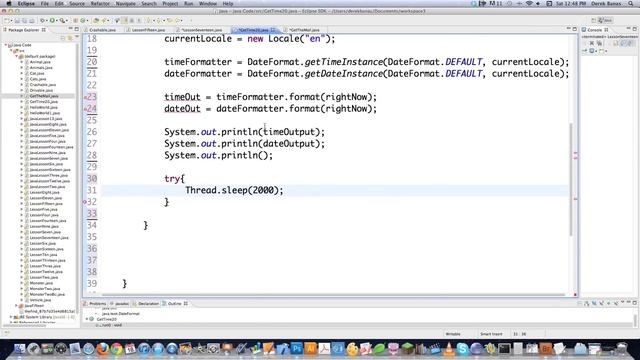Click the Print toolbar icon
Image resolution: width=640 pixels, height=360 pixels.
click(x=32, y=20)
